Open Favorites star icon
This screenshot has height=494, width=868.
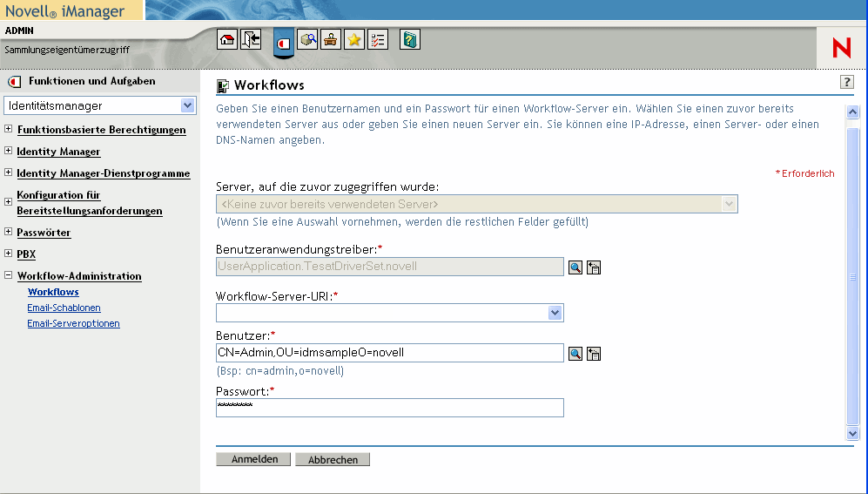tap(353, 40)
